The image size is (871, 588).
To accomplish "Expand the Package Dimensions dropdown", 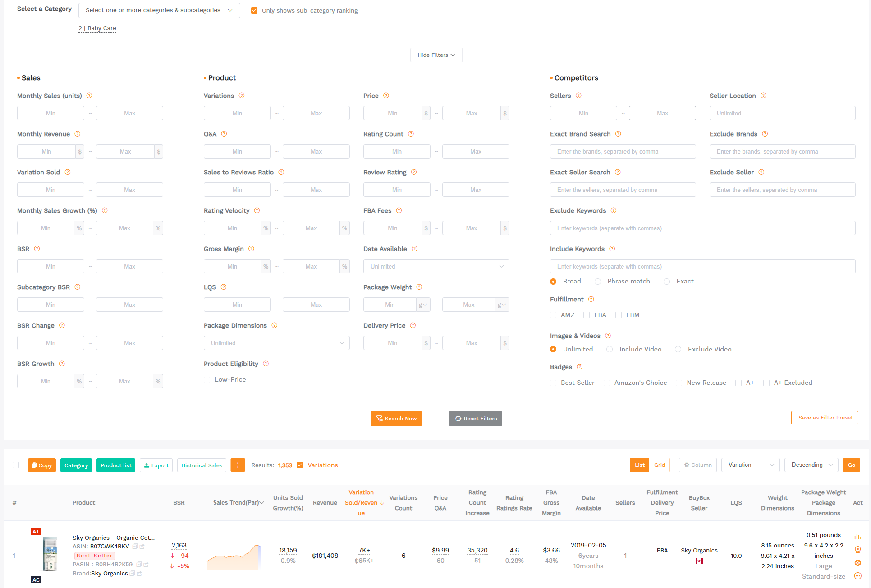I will 276,343.
